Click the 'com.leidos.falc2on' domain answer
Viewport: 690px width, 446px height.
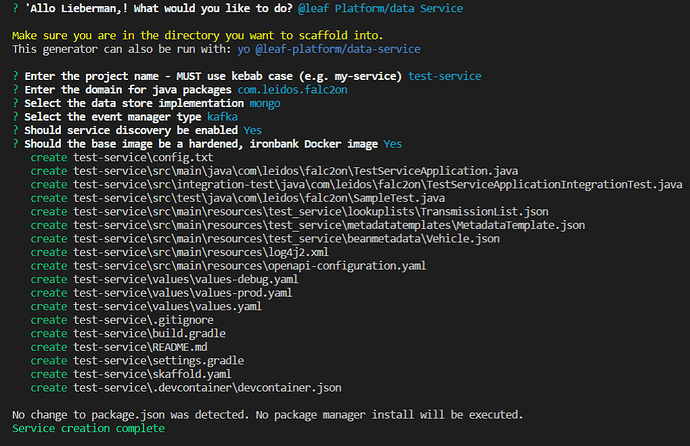(292, 90)
